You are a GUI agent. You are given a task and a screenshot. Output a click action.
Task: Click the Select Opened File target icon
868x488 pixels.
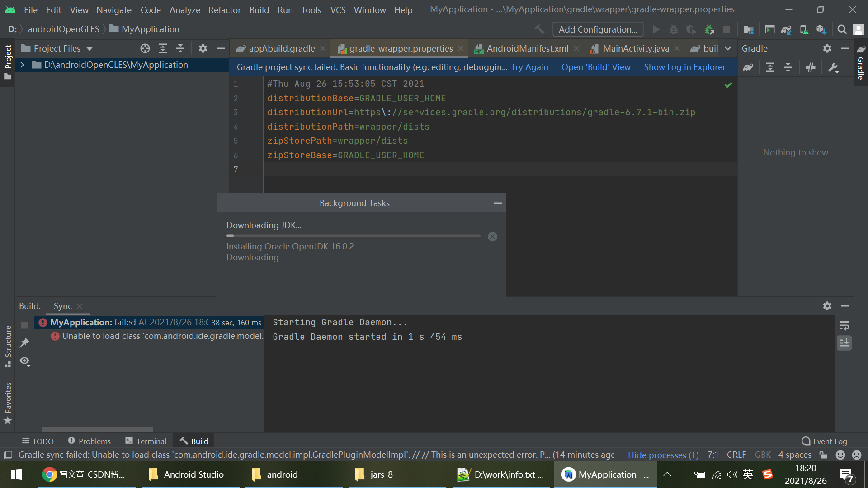pos(145,48)
